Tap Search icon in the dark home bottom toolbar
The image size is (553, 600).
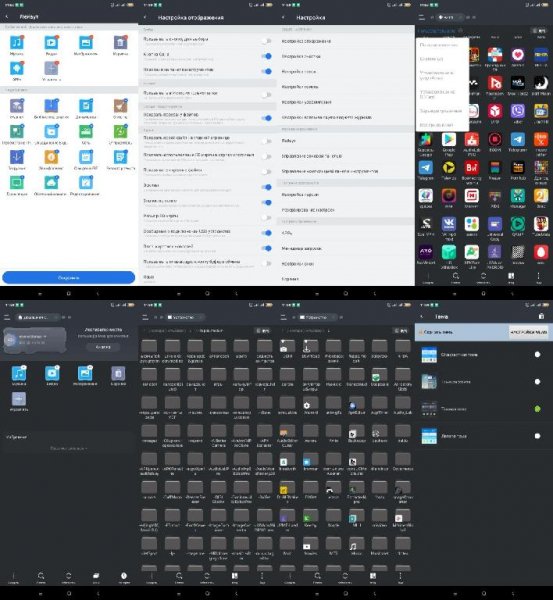coord(41,577)
